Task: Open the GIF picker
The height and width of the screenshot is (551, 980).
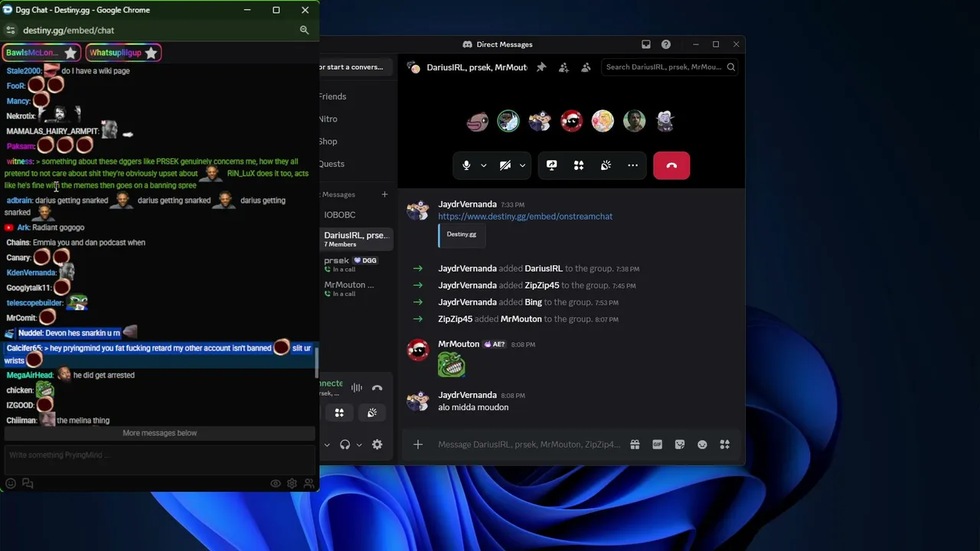Action: coord(657,445)
